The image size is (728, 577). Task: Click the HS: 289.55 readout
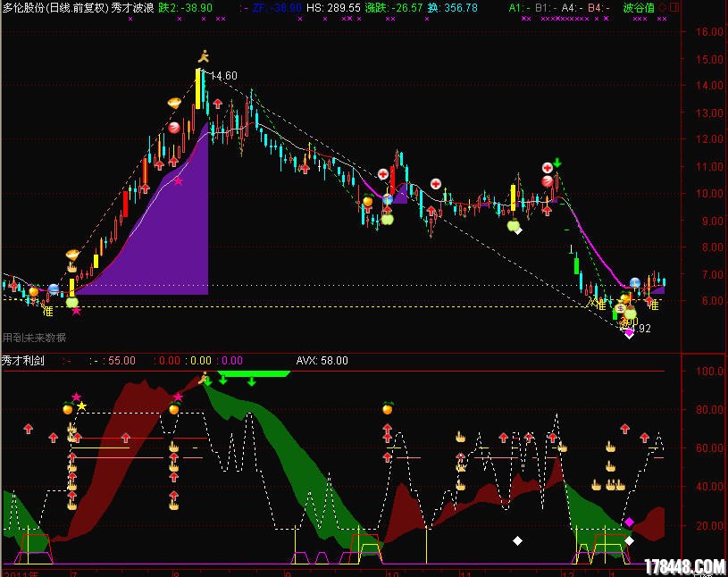[333, 8]
